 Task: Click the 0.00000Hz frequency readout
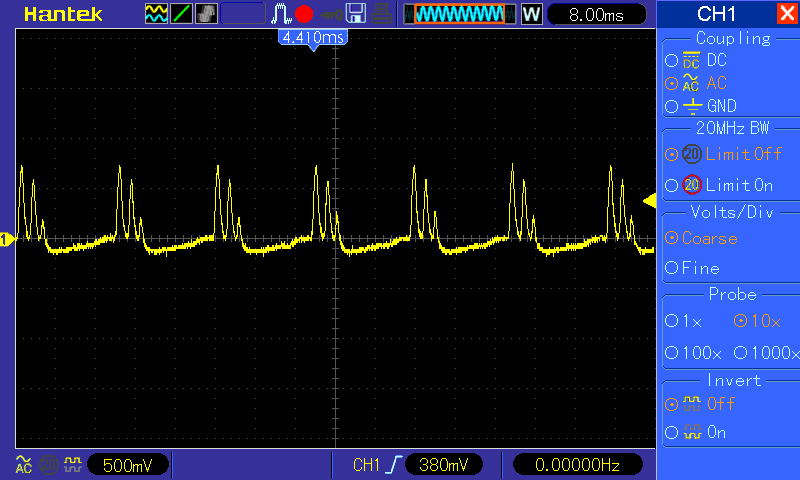[x=577, y=465]
